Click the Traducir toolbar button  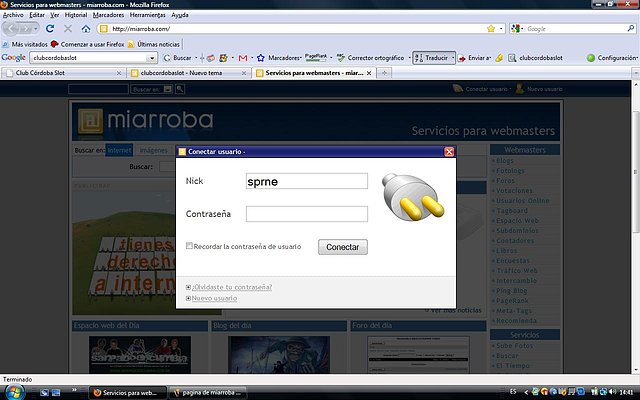point(432,58)
